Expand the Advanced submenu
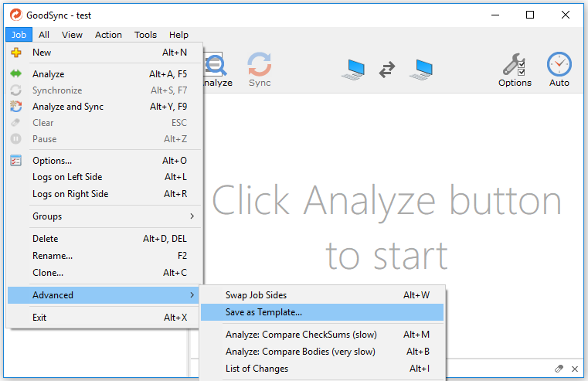Screen dimensions: 588x381 [104, 295]
